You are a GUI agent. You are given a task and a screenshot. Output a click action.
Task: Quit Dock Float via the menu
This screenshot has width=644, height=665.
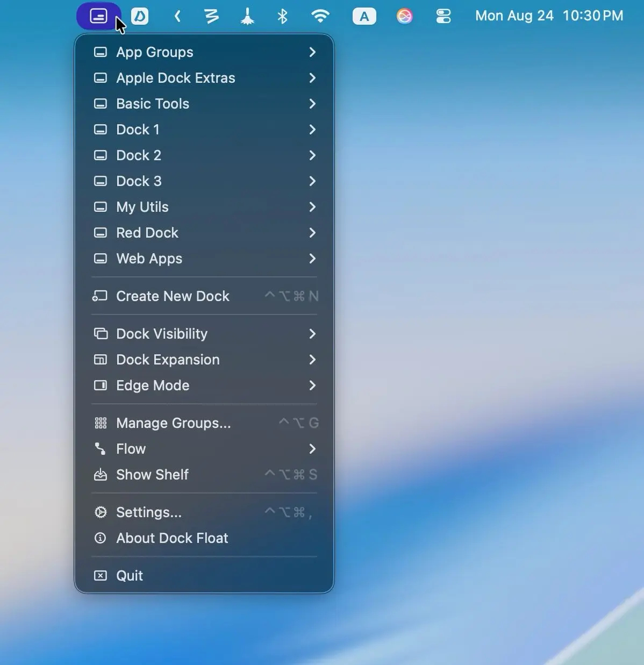click(204, 576)
